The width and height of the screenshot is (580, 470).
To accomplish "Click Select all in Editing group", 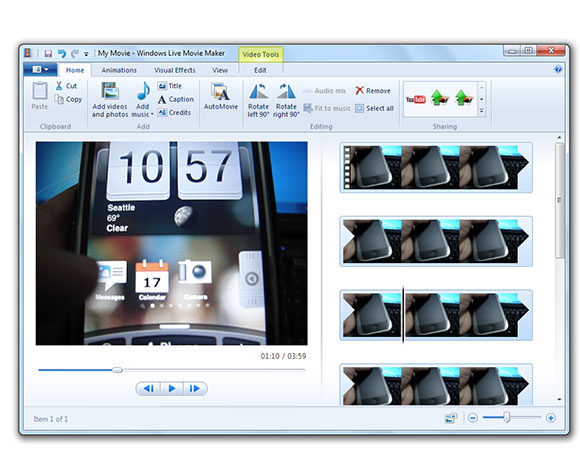I will [x=374, y=108].
